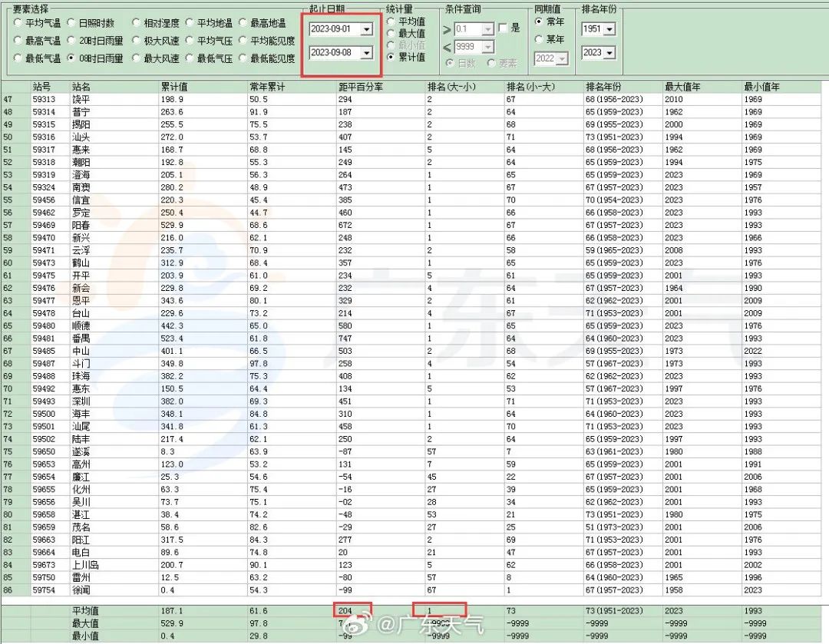Screen dimensions: 829x644
Task: Select 最小值 label in summary row
Action: (x=85, y=636)
